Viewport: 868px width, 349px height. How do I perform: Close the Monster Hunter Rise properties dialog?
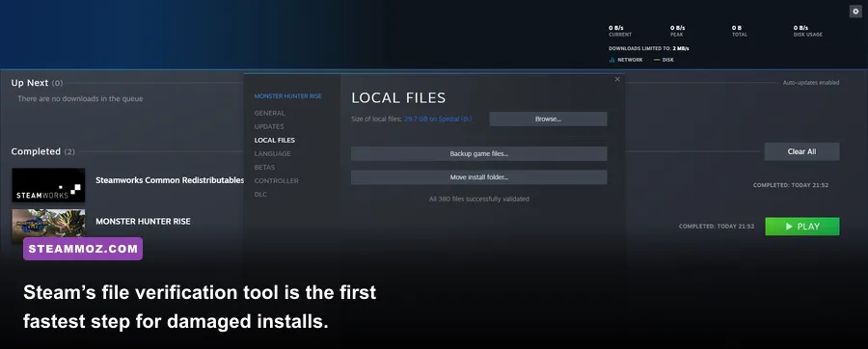(x=617, y=79)
